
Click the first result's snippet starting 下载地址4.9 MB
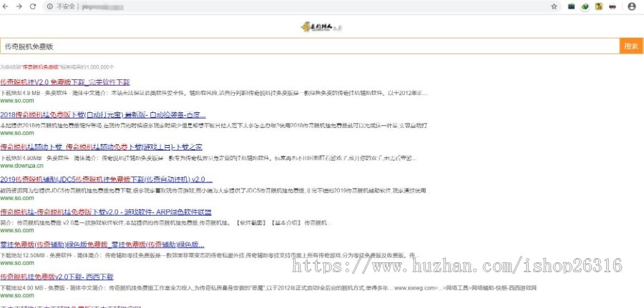pyautogui.click(x=213, y=93)
